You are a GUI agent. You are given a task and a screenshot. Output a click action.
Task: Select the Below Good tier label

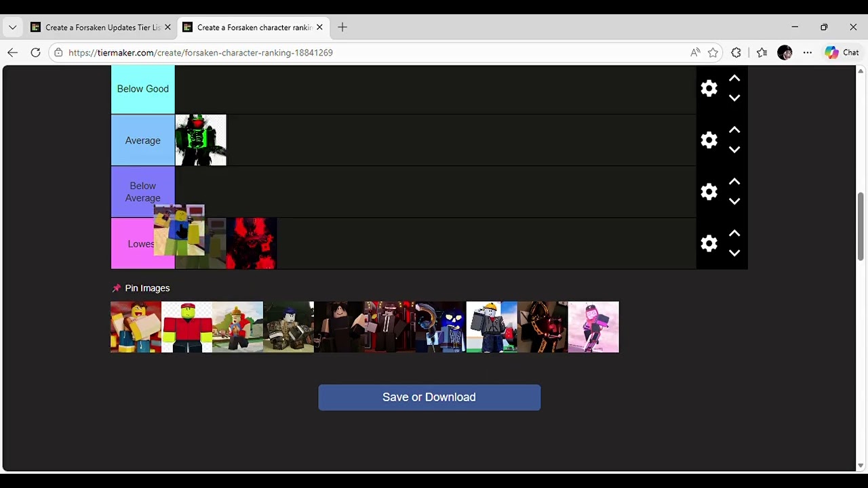pyautogui.click(x=142, y=89)
